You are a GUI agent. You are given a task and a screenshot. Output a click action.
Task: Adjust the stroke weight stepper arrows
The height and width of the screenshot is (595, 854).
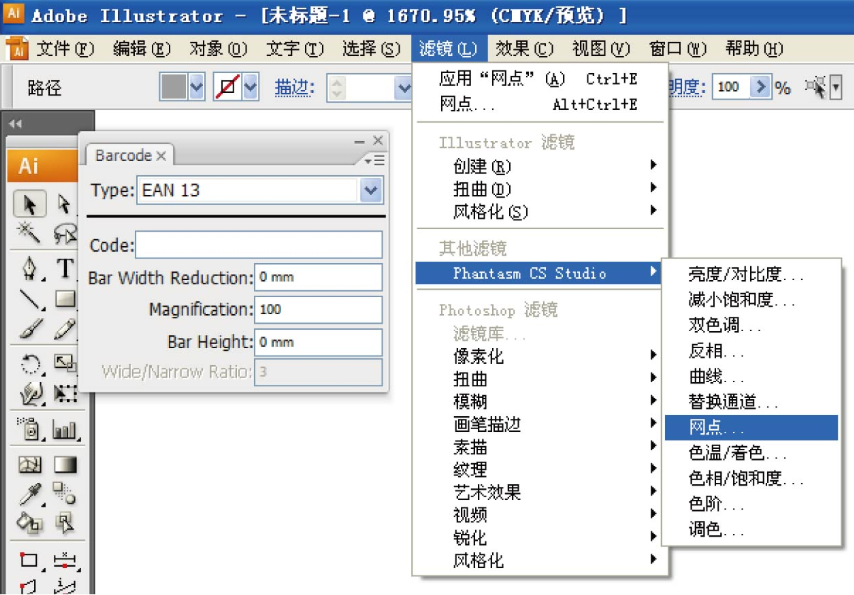coord(337,87)
